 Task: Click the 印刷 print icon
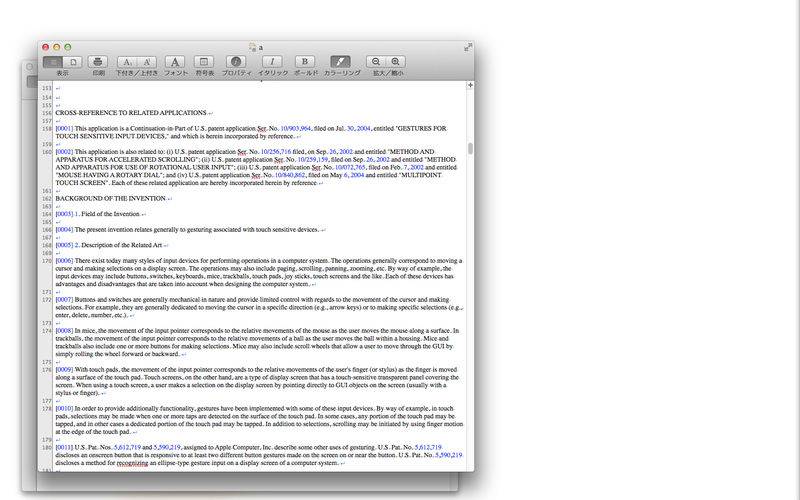tap(97, 62)
